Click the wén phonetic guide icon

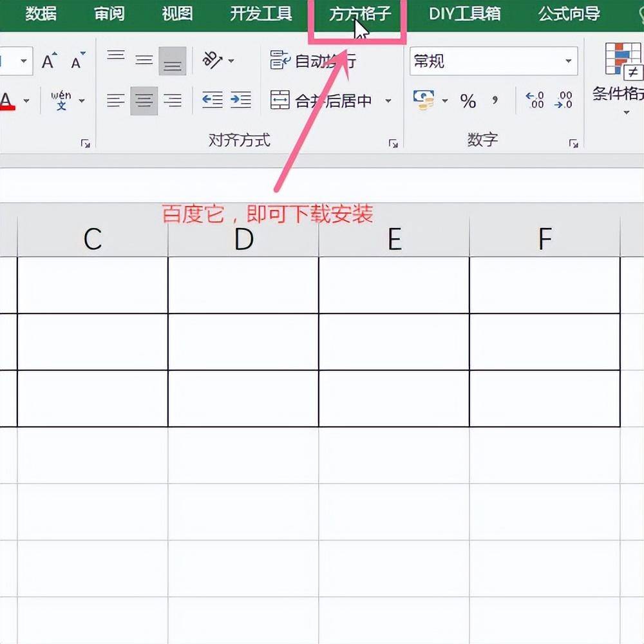[61, 100]
